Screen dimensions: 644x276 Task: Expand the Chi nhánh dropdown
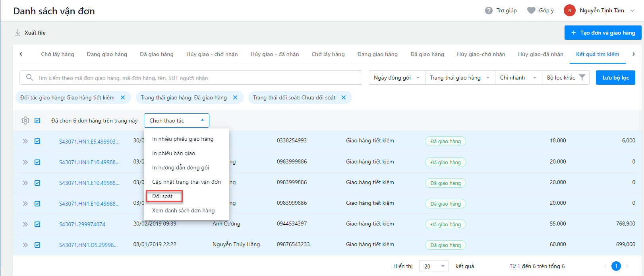(518, 78)
